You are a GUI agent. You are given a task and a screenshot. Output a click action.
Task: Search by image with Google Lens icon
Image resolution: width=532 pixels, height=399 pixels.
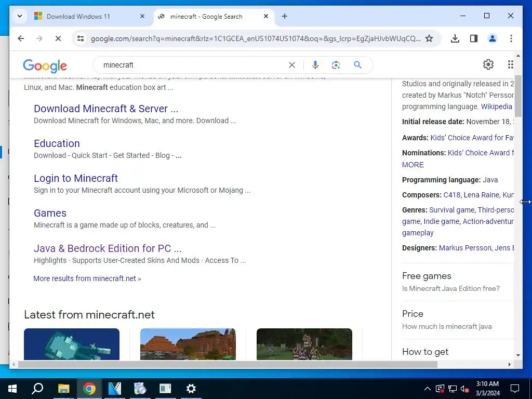336,65
